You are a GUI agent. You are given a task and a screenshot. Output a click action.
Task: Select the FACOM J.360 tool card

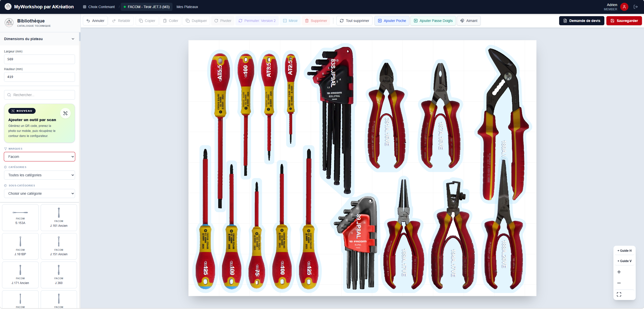click(x=59, y=275)
